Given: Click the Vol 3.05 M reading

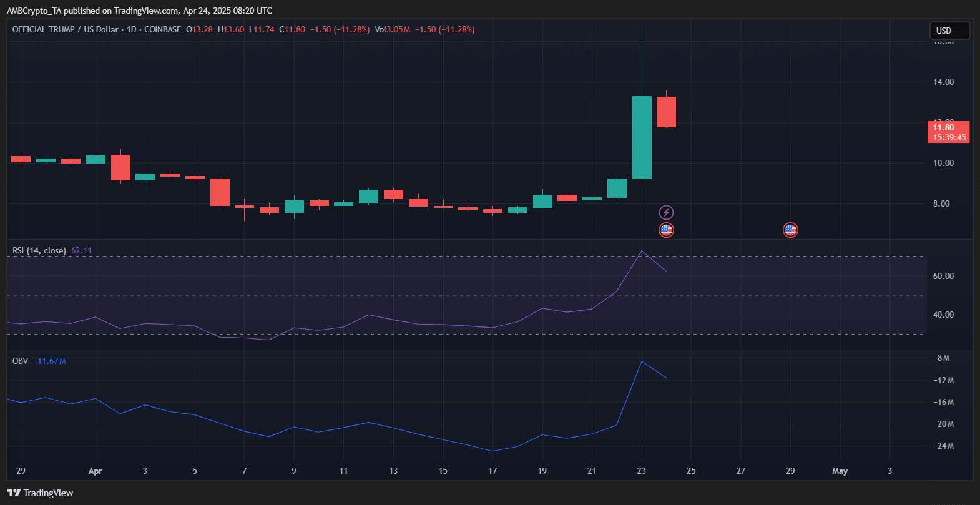Looking at the screenshot, I should pyautogui.click(x=392, y=29).
